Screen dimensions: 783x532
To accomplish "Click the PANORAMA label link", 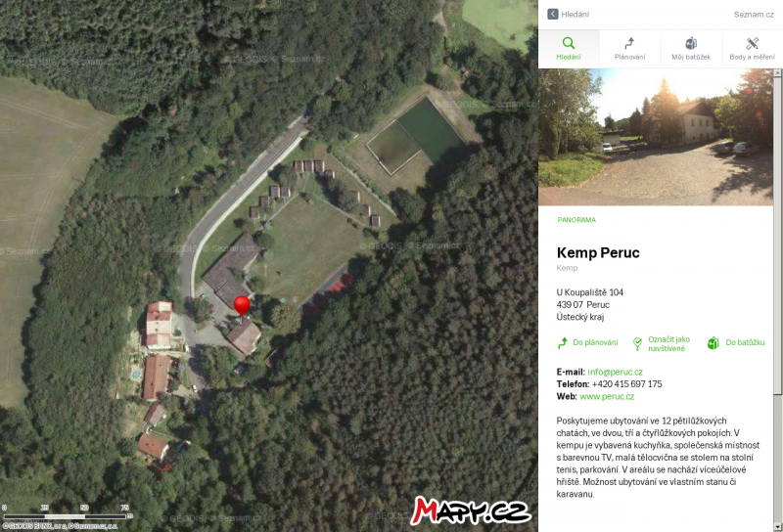I will point(576,220).
